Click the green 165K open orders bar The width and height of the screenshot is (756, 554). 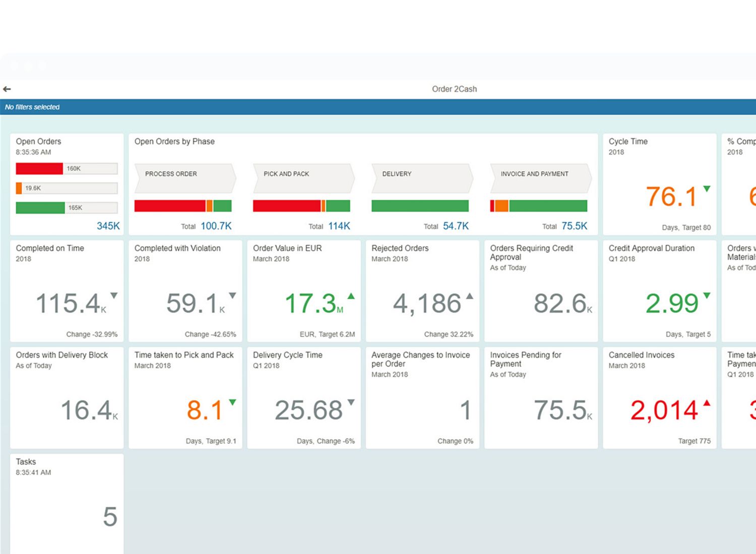point(40,207)
